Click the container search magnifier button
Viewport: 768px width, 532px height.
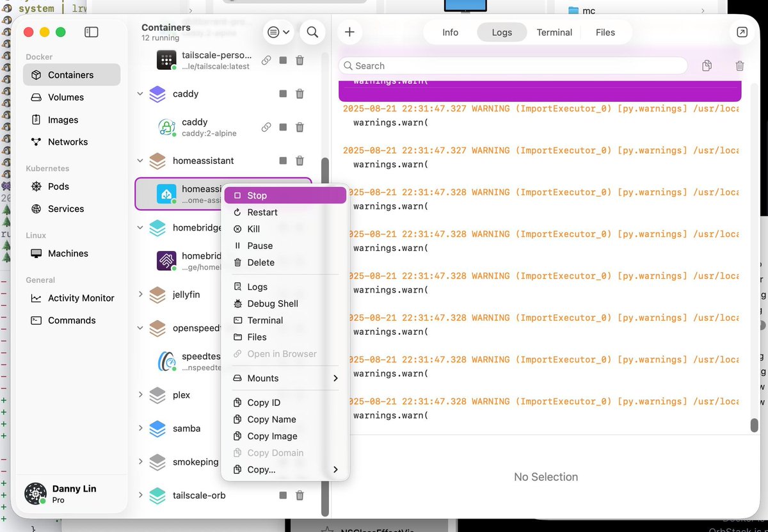[x=312, y=32]
